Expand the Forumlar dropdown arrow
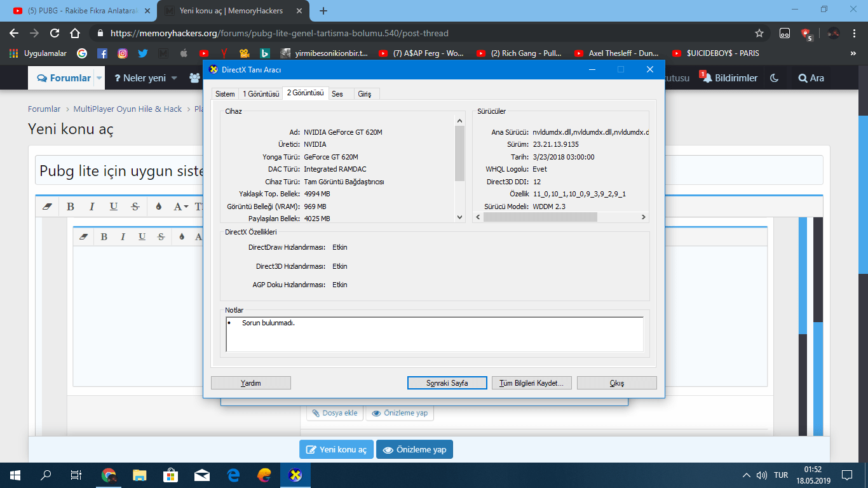 [x=99, y=78]
